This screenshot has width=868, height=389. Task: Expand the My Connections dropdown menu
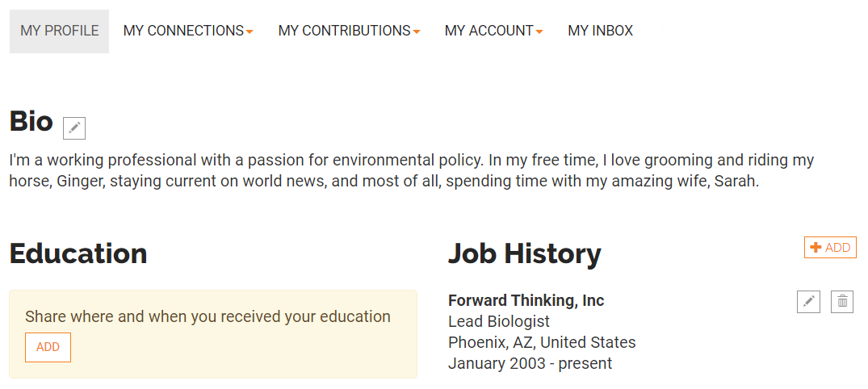tap(188, 31)
